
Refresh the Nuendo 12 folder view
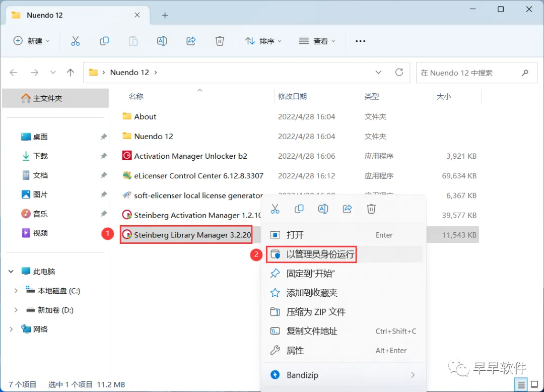[x=399, y=72]
